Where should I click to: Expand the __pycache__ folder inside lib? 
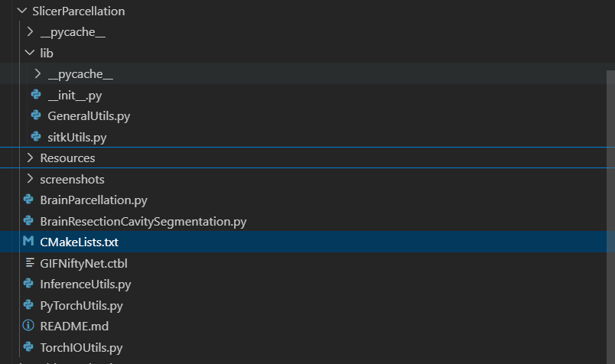[x=37, y=73]
